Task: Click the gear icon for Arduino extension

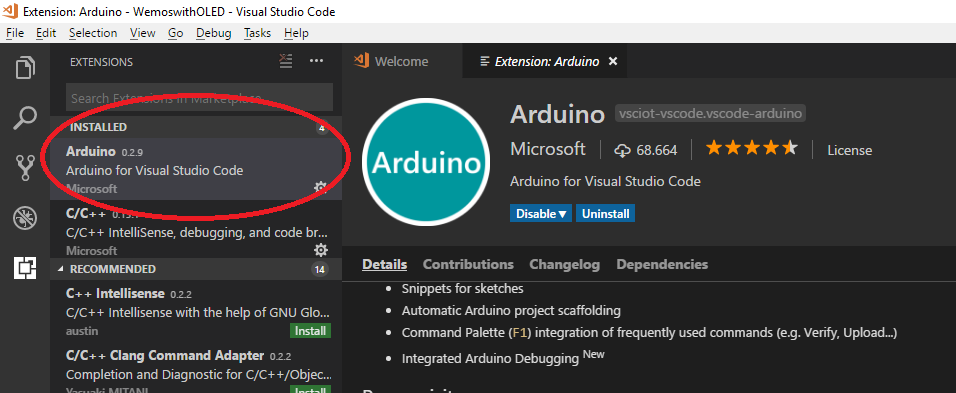Action: point(320,187)
